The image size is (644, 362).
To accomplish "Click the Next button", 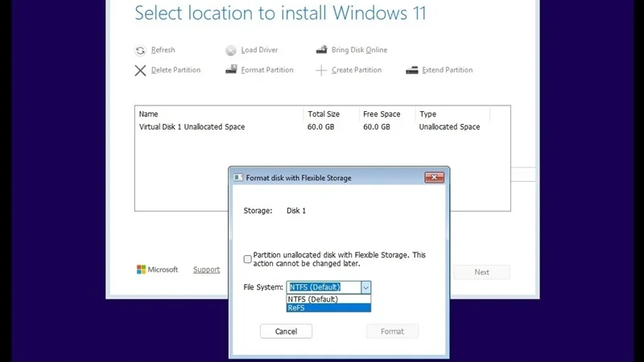I will (481, 272).
